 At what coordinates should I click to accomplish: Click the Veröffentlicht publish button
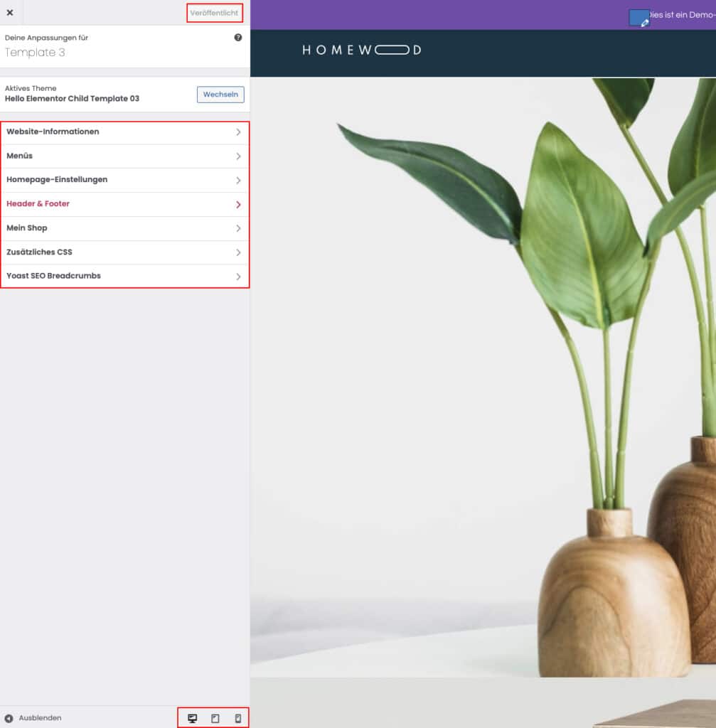(x=214, y=13)
